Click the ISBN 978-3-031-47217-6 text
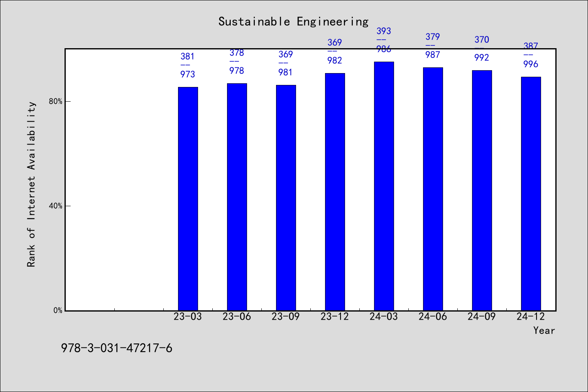The image size is (588, 392). pos(117,348)
